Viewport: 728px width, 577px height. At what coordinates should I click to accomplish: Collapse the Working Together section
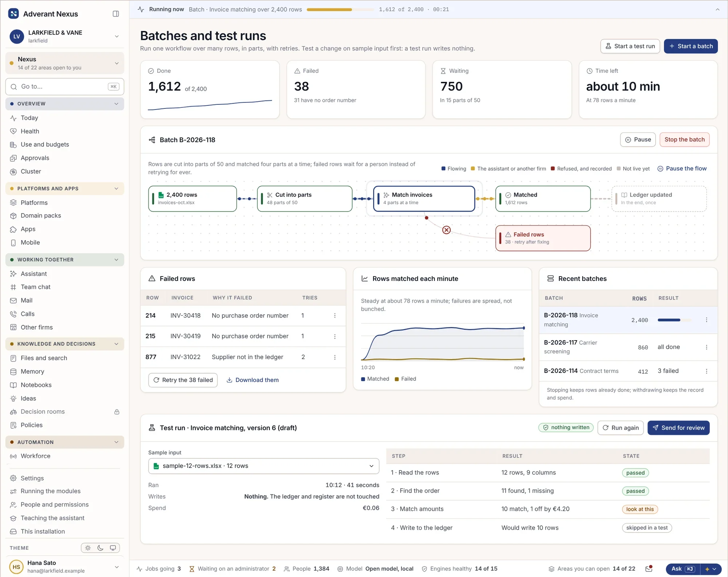click(x=65, y=260)
